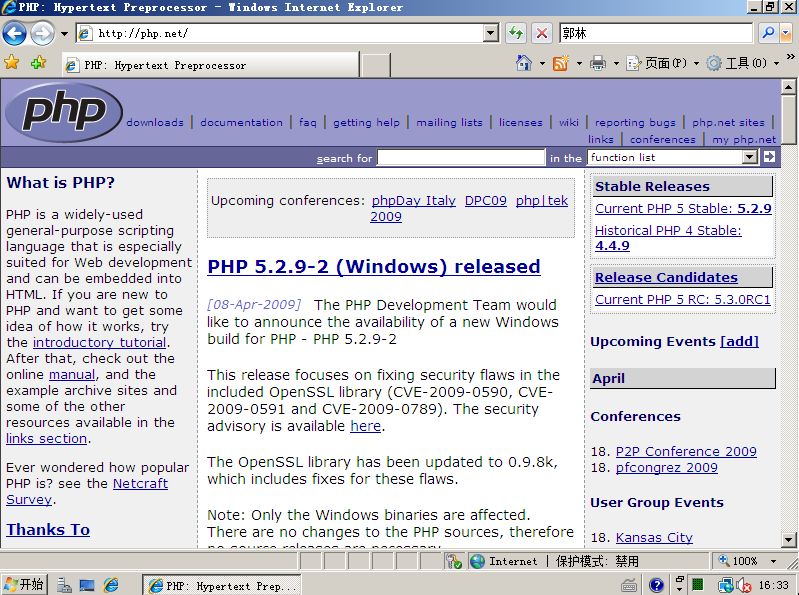
Task: Open the Netcraft Survey link
Action: [x=87, y=491]
